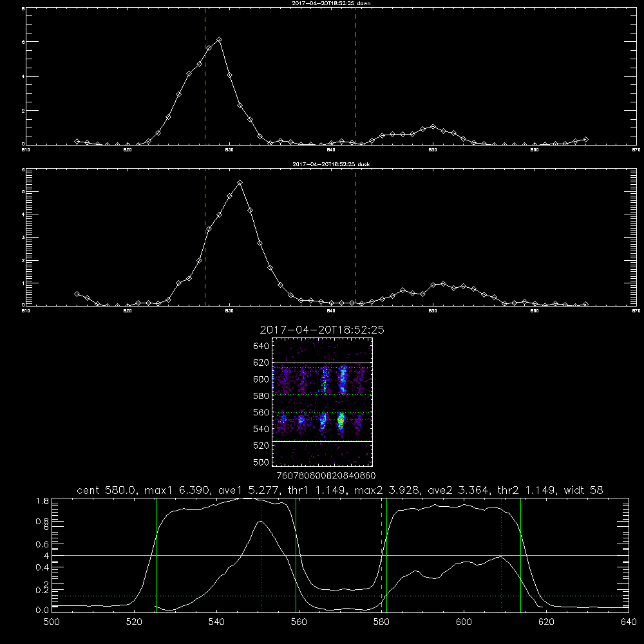Click the right green dashed line in dusk plot
Viewport: 644px width, 644px height.
pos(355,238)
